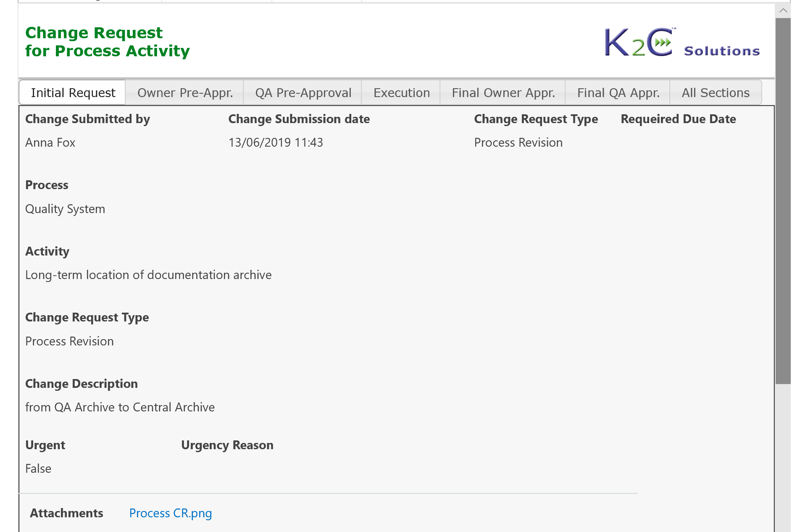Open the QA Pre-Approval tab

pos(303,92)
